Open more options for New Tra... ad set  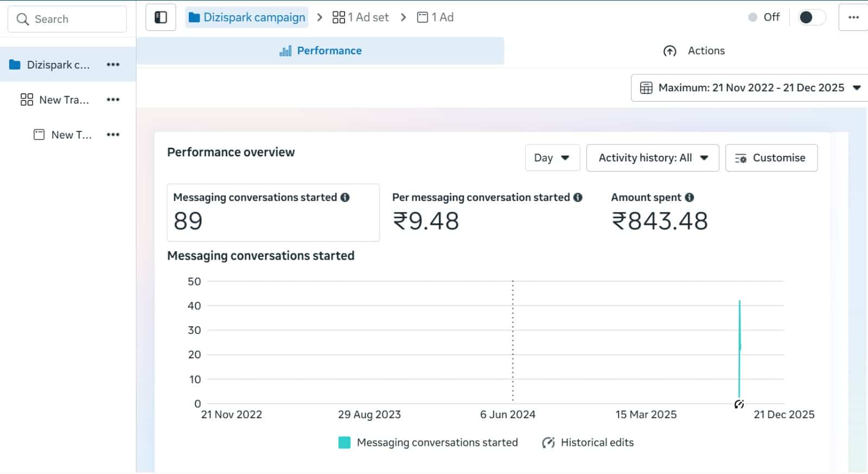pyautogui.click(x=113, y=100)
